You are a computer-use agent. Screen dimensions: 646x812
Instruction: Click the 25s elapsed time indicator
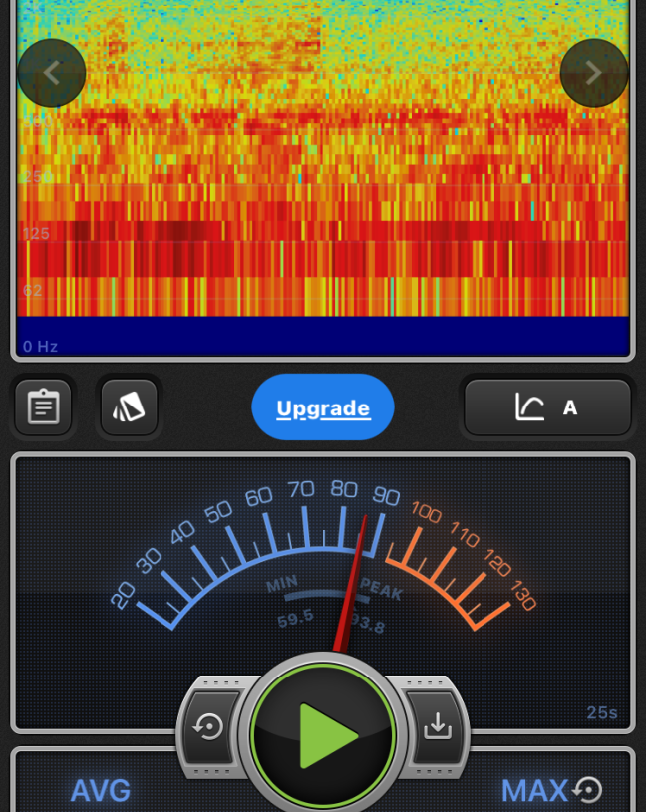[x=602, y=713]
